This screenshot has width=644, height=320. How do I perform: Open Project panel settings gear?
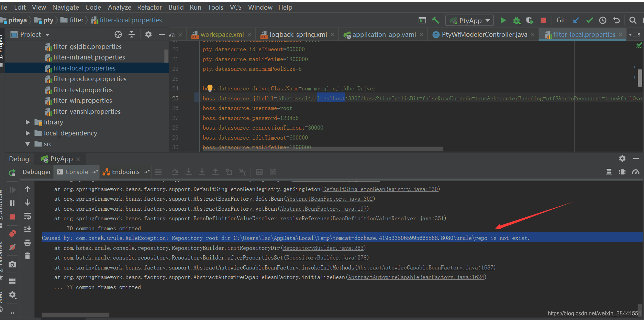click(x=148, y=34)
